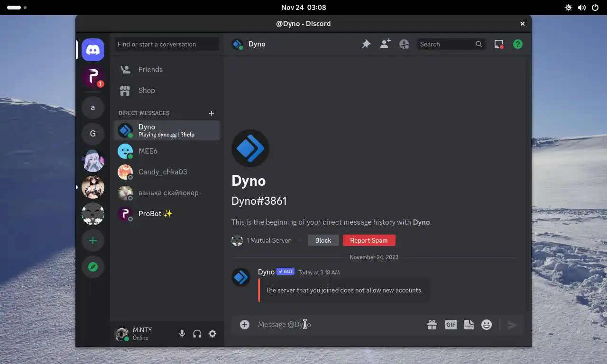Open brightness indicator in top bar

click(x=569, y=8)
